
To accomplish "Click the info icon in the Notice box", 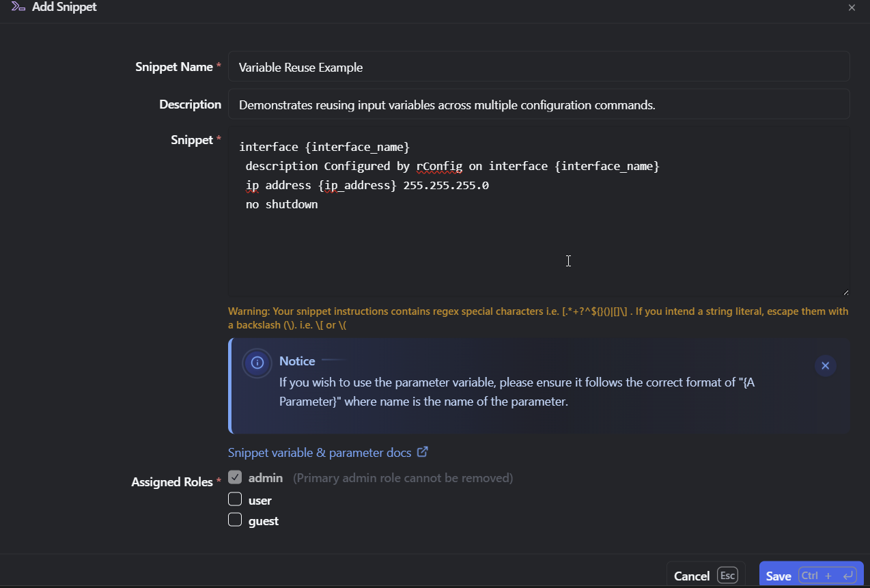I will click(x=257, y=363).
